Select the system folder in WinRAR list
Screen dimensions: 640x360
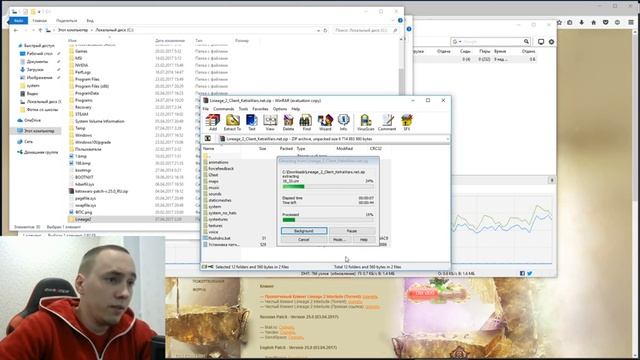click(x=215, y=207)
